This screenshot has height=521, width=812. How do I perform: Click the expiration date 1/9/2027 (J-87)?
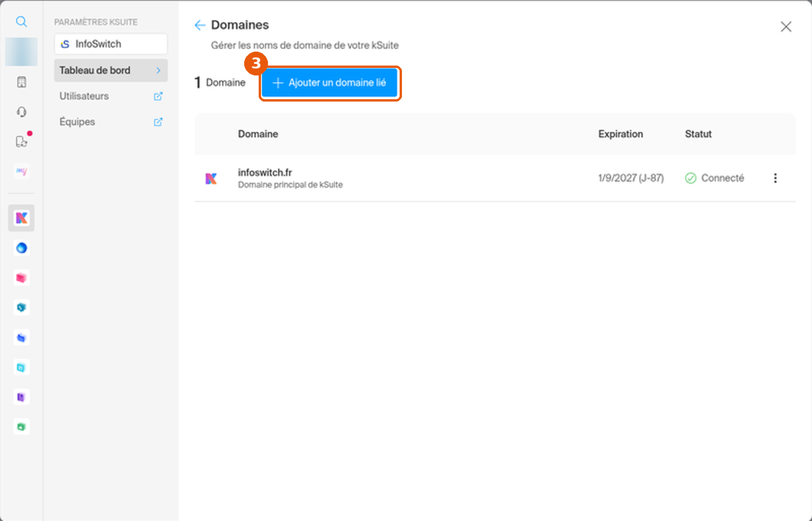[631, 178]
